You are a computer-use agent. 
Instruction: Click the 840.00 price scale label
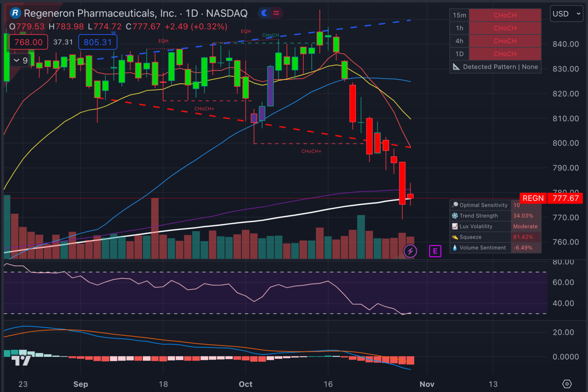[565, 44]
